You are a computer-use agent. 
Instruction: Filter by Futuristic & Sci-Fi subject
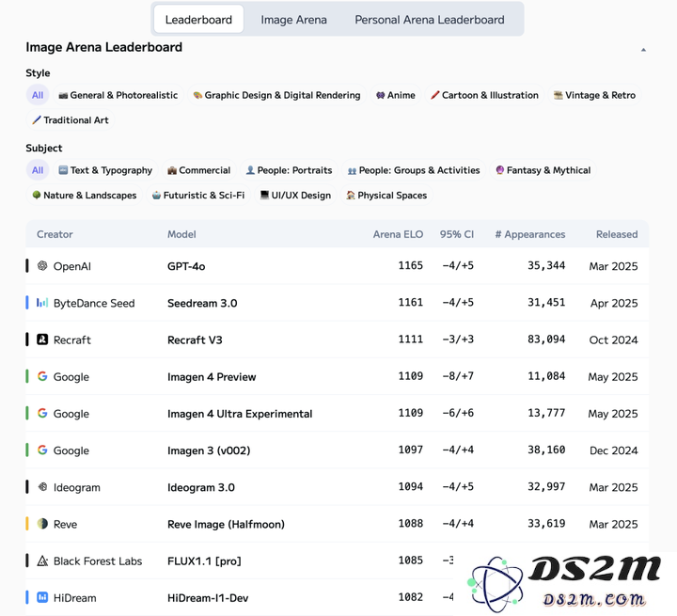(x=198, y=196)
